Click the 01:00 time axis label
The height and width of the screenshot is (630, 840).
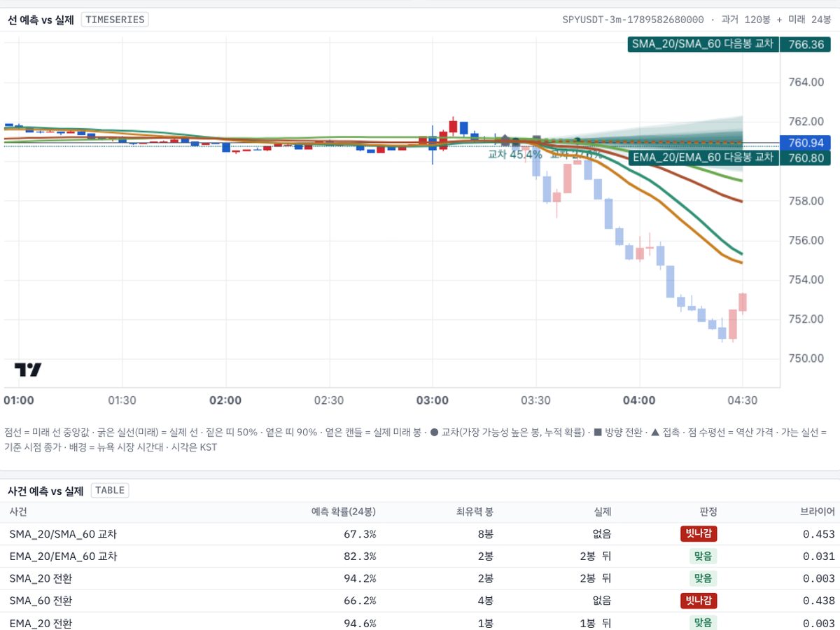pyautogui.click(x=18, y=400)
